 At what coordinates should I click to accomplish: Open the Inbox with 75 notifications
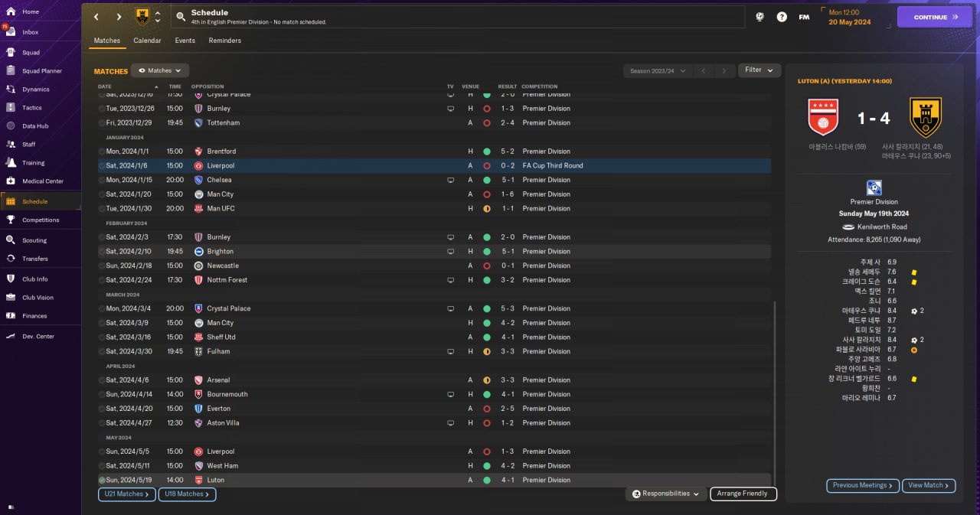31,32
